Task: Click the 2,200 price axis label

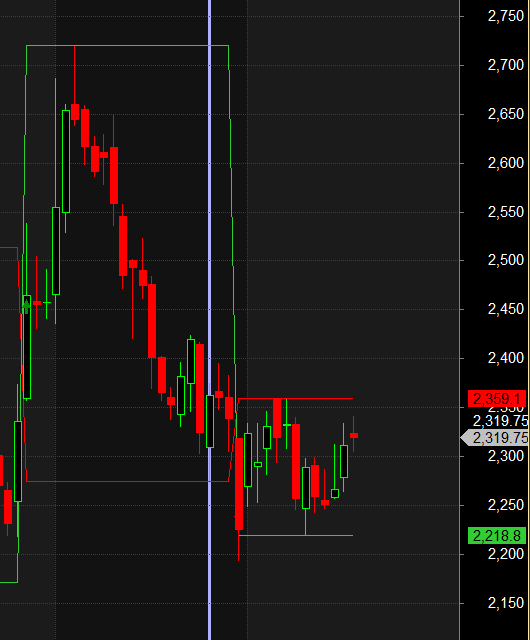Action: click(506, 554)
